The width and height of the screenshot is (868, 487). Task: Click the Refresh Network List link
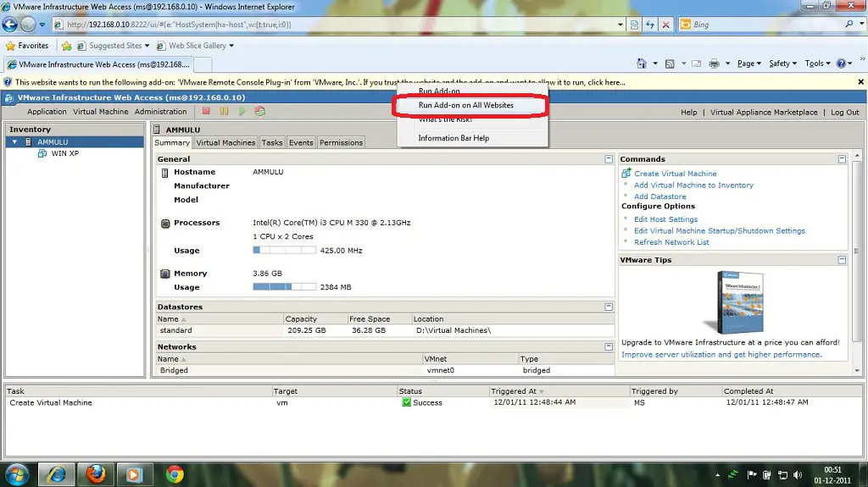coord(671,242)
